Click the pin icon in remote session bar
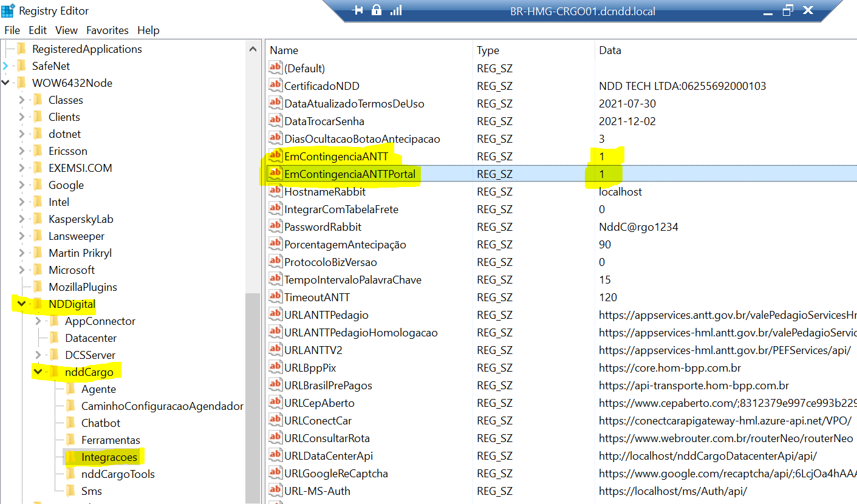Image resolution: width=857 pixels, height=504 pixels. (x=358, y=10)
